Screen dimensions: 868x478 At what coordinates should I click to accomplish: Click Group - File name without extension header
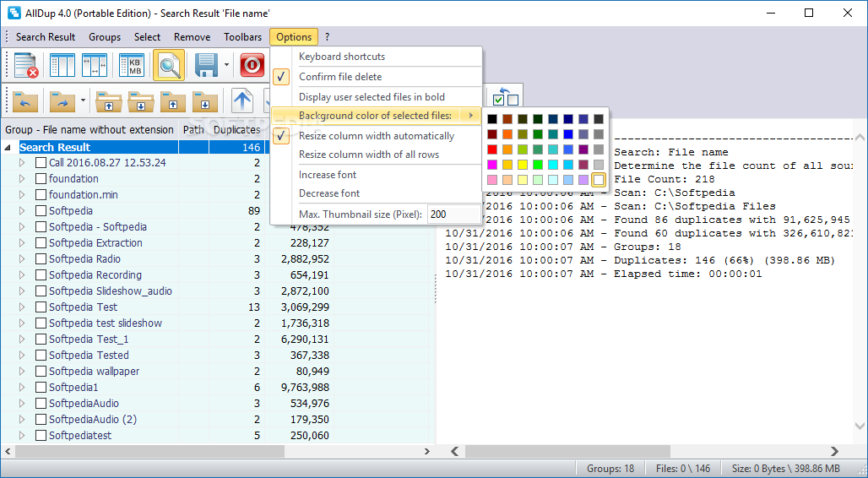90,129
